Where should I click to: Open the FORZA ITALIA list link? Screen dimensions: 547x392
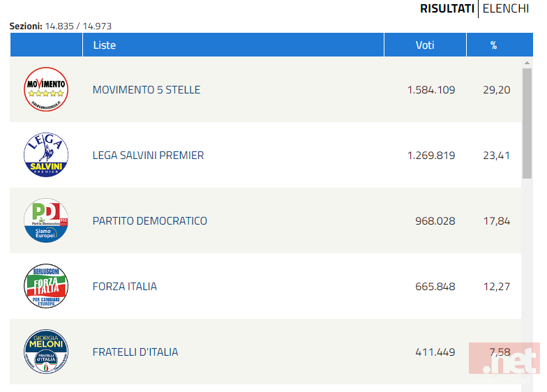[124, 287]
